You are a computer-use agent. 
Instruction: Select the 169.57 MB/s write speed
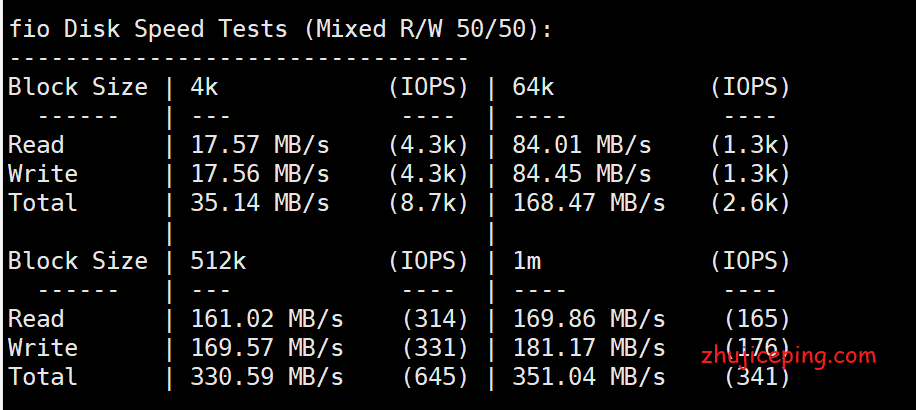pos(267,348)
